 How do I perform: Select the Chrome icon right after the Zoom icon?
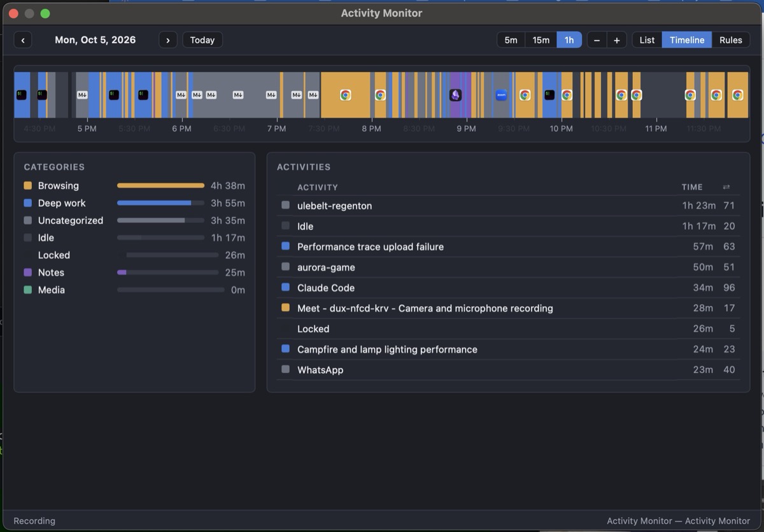click(525, 95)
